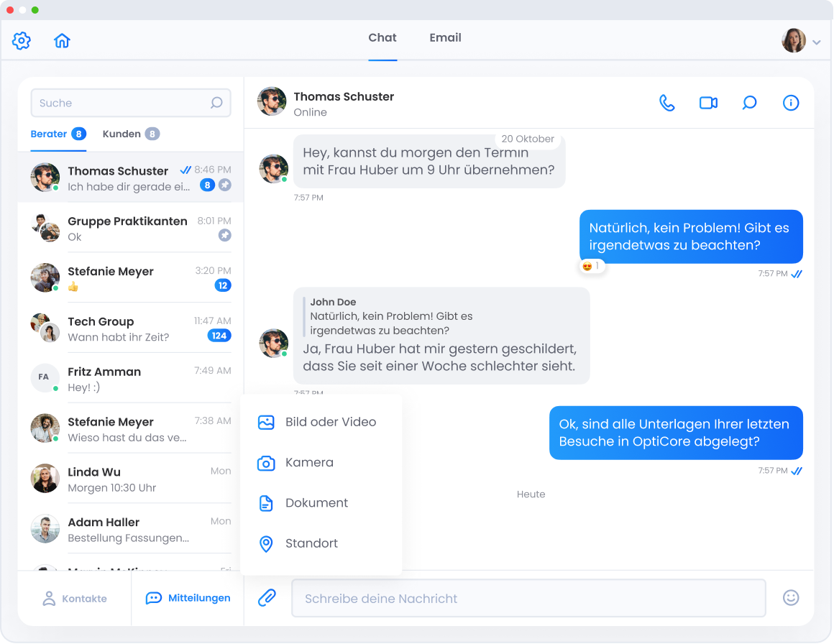
Task: Open settings with the gear icon
Action: click(x=22, y=41)
